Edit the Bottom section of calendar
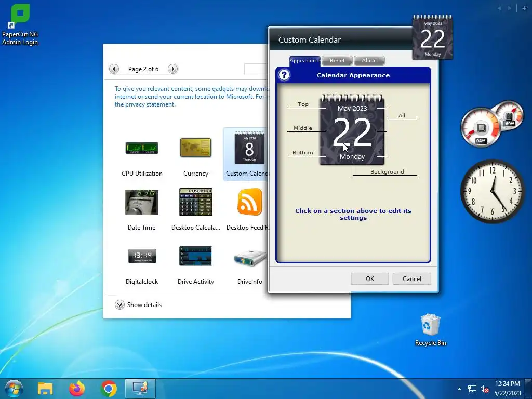 303,152
